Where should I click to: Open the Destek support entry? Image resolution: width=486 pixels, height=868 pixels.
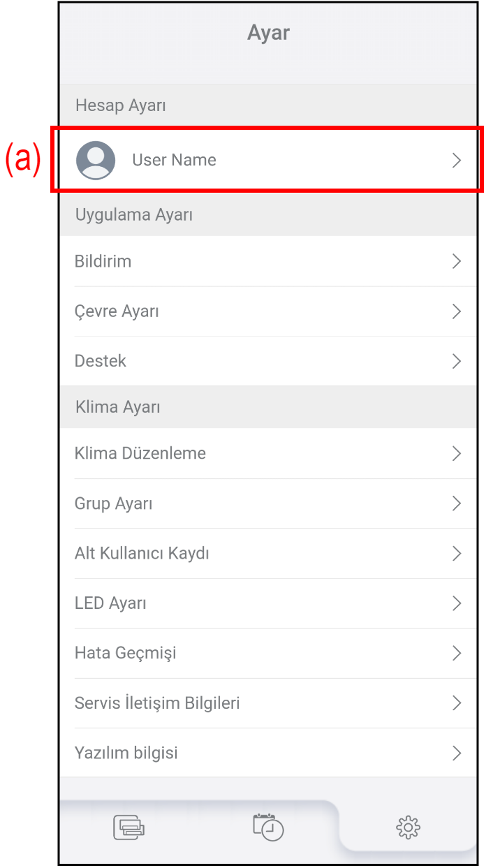click(x=101, y=361)
